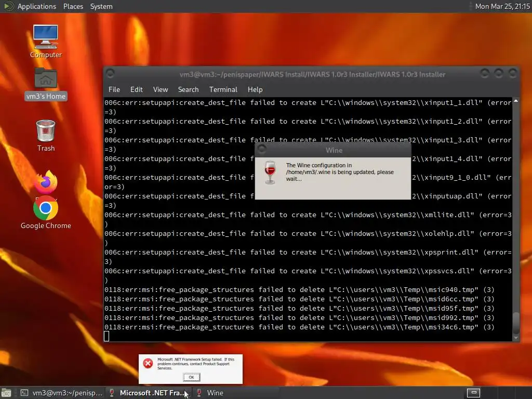The width and height of the screenshot is (532, 399).
Task: Click the terminal scrollbar up arrow
Action: coord(516,101)
